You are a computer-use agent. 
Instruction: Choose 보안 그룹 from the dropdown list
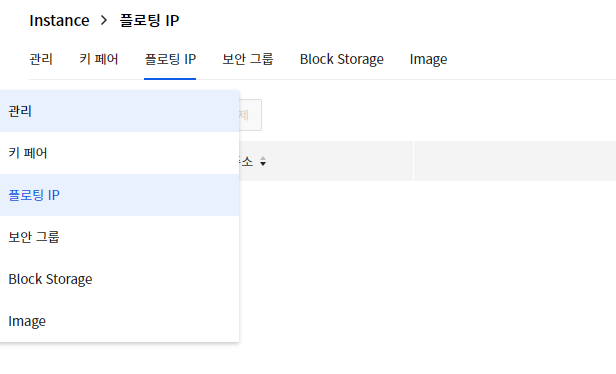(x=119, y=237)
